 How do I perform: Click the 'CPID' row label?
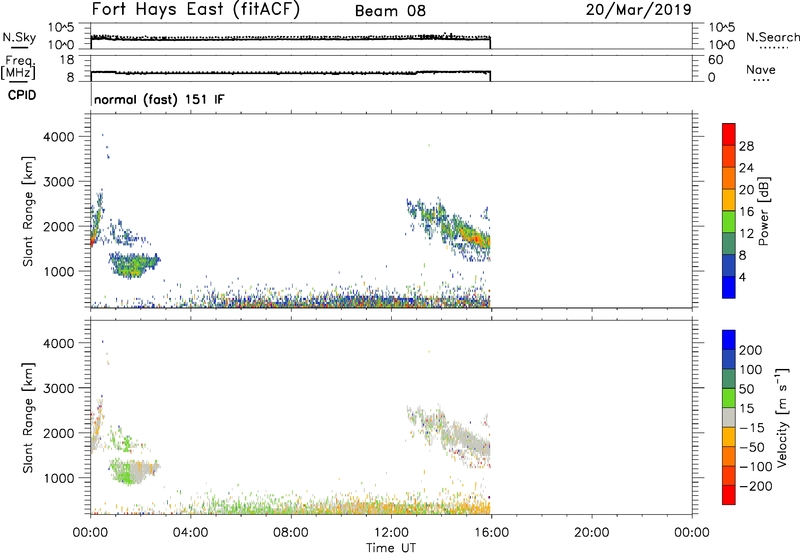(x=22, y=95)
